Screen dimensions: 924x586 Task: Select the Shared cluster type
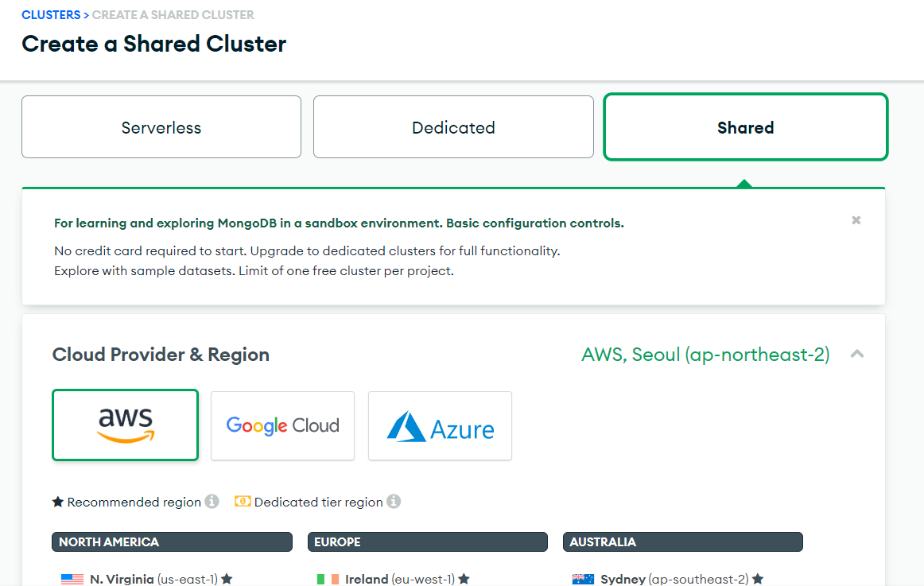[x=745, y=127]
